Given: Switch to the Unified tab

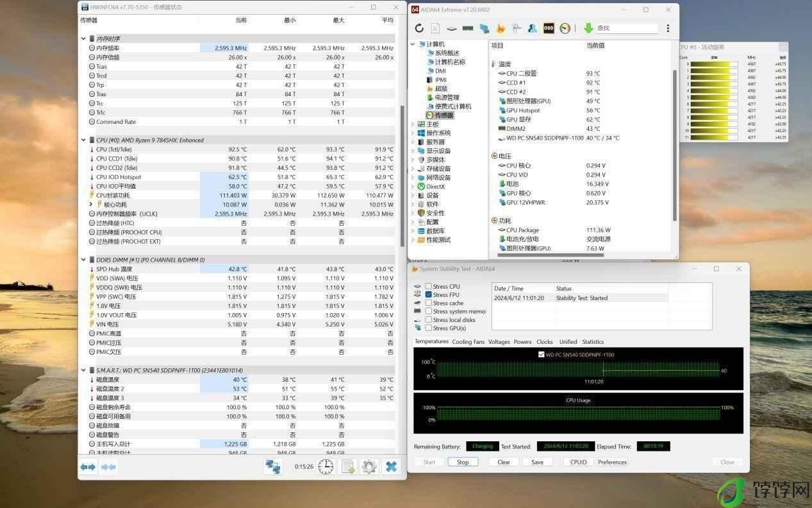Looking at the screenshot, I should point(568,342).
